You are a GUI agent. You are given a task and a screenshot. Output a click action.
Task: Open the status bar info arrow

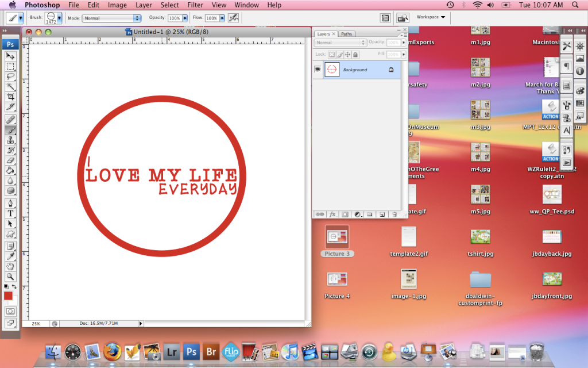[x=141, y=323]
